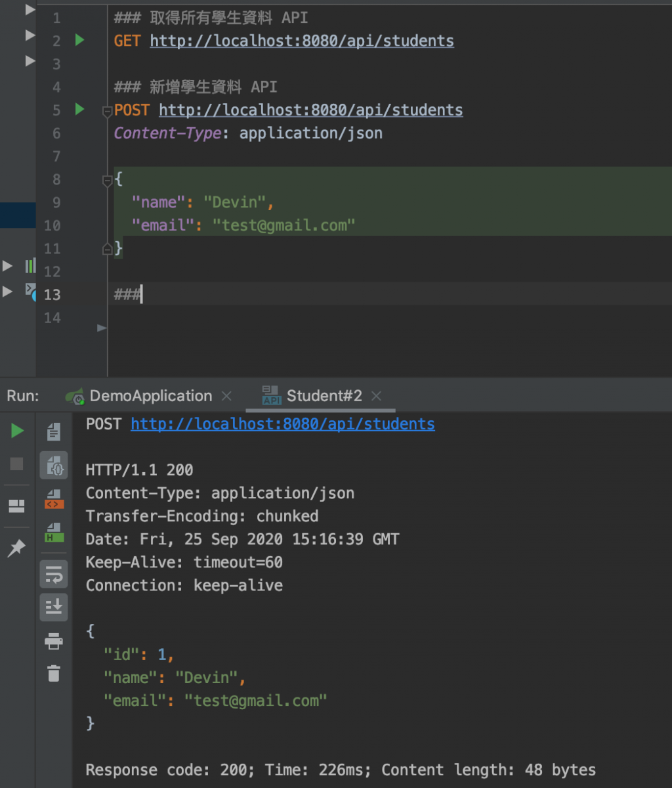Click the response Content-Type: application/json header

pos(220,493)
